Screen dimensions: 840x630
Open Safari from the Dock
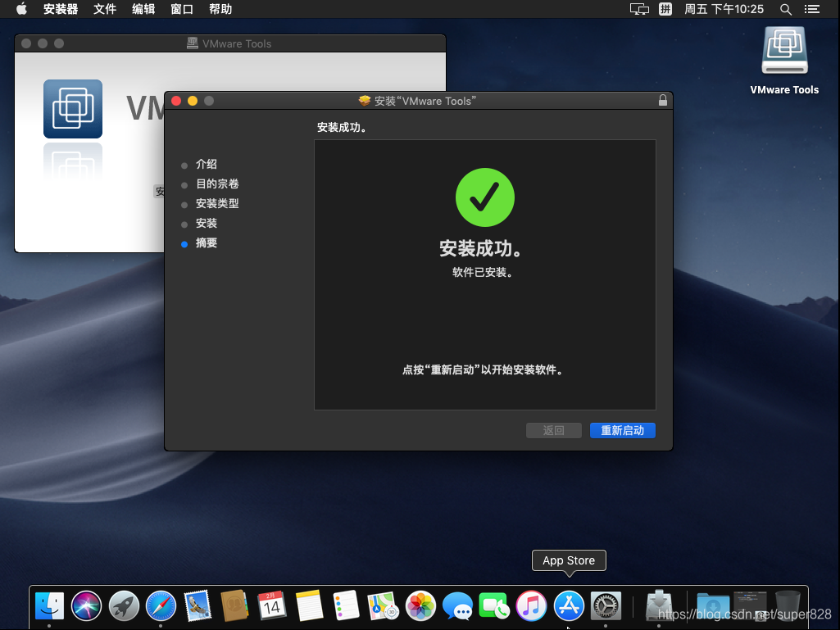pyautogui.click(x=161, y=606)
